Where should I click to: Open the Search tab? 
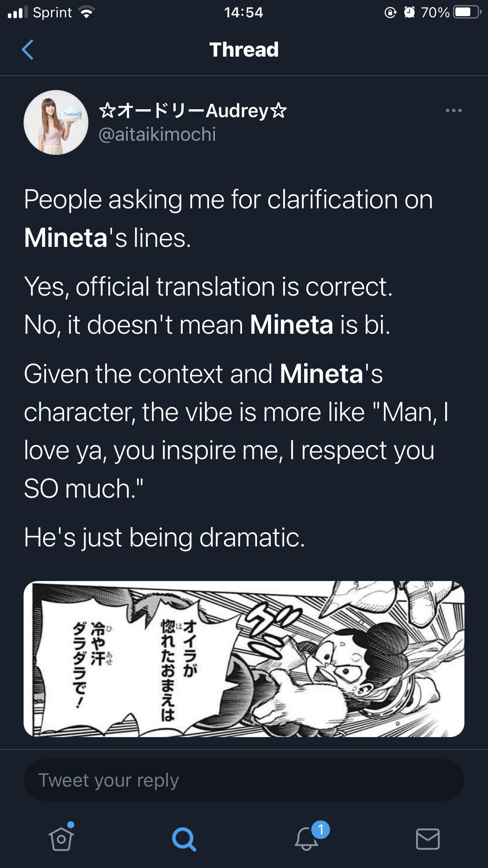(x=183, y=839)
